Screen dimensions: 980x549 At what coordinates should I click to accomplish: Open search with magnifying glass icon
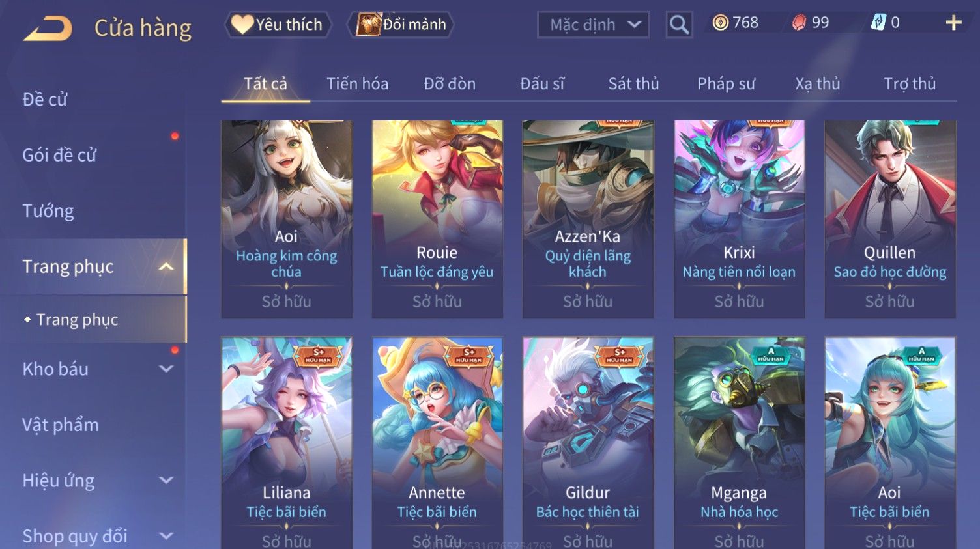[x=679, y=25]
